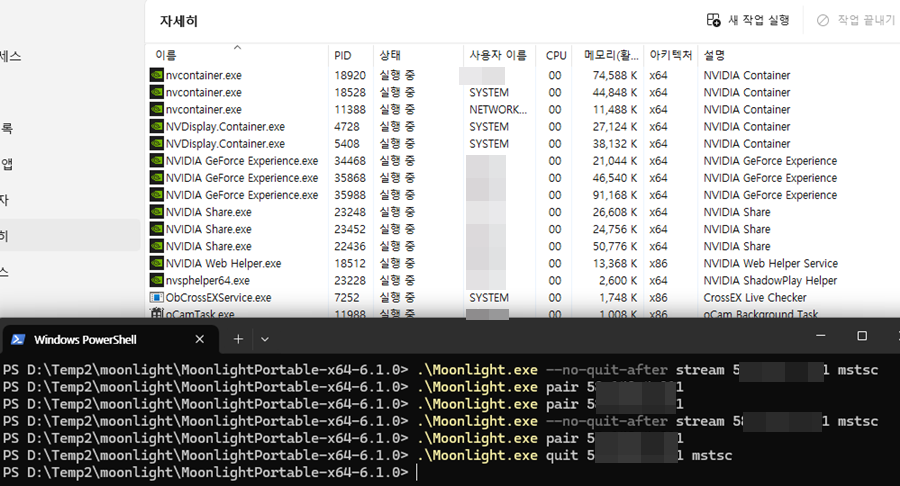Viewport: 900px width, 486px height.
Task: Sort by the CPU column header
Action: coord(556,56)
